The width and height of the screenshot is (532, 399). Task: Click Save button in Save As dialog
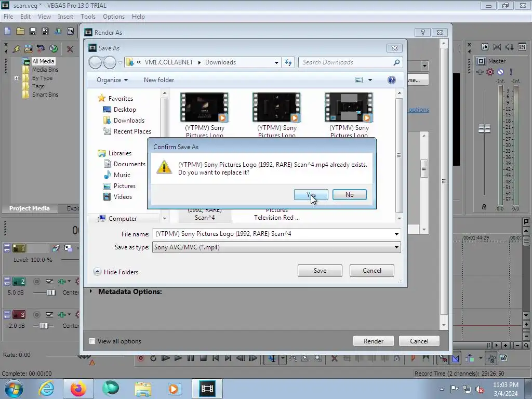point(320,270)
